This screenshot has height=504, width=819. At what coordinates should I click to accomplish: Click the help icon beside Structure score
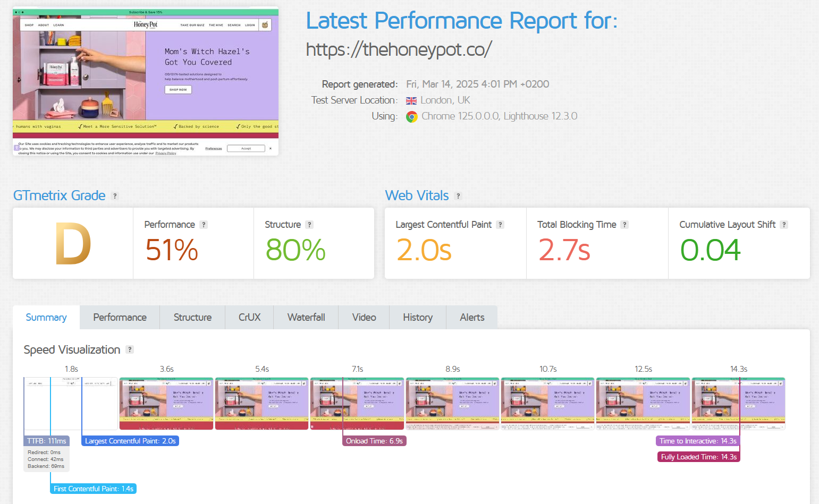(x=309, y=225)
